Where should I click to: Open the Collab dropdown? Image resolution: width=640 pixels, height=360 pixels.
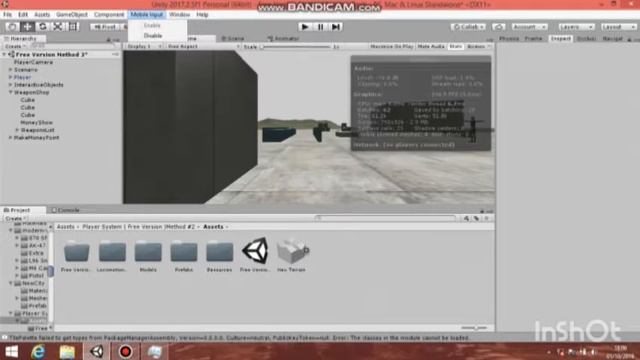pos(468,27)
